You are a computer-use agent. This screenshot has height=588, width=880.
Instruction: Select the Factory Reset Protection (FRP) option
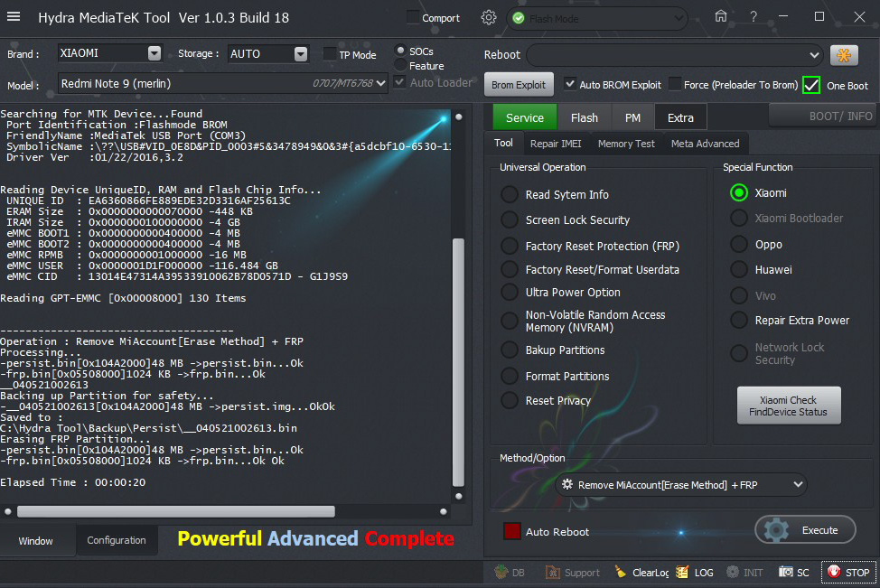pos(510,246)
